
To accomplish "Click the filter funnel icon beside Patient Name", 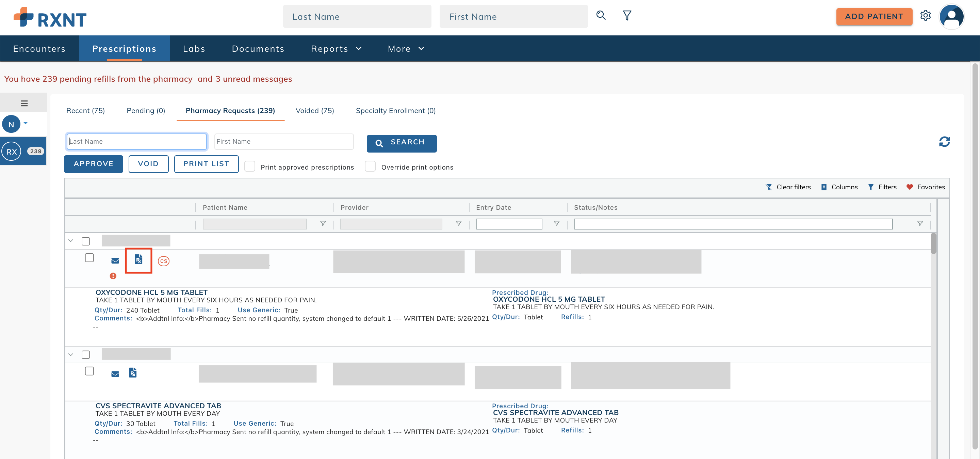I will [323, 224].
